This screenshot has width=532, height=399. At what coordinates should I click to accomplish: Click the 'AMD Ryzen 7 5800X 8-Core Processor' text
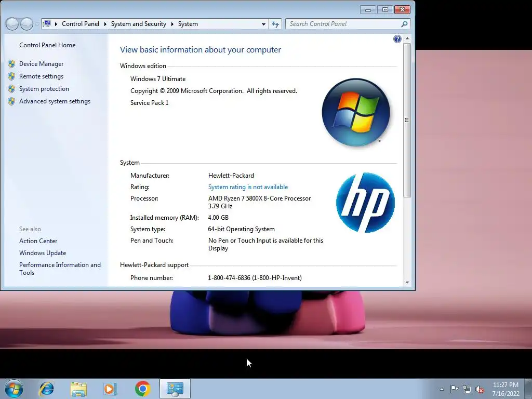[259, 198]
